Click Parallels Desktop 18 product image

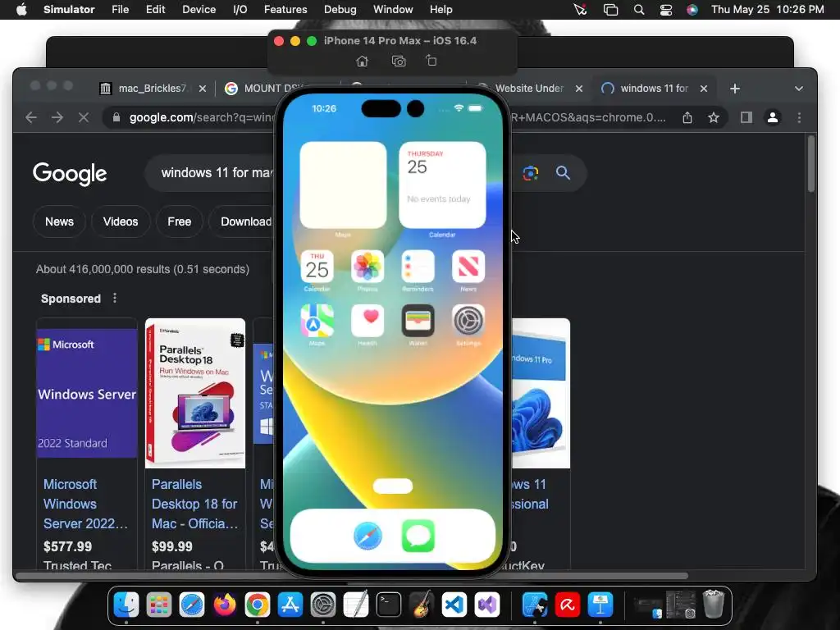[x=195, y=393]
